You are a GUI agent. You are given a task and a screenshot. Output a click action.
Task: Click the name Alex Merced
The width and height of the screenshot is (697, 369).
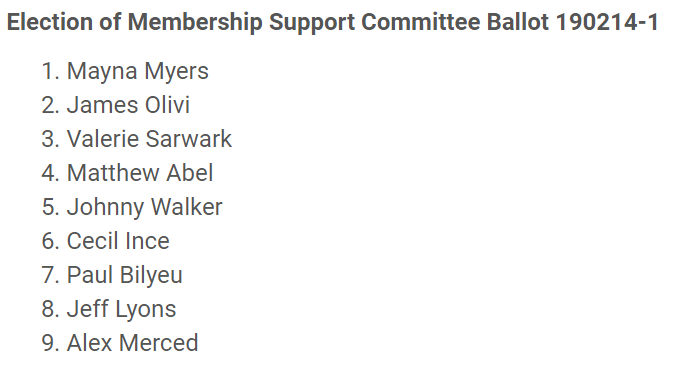[132, 343]
